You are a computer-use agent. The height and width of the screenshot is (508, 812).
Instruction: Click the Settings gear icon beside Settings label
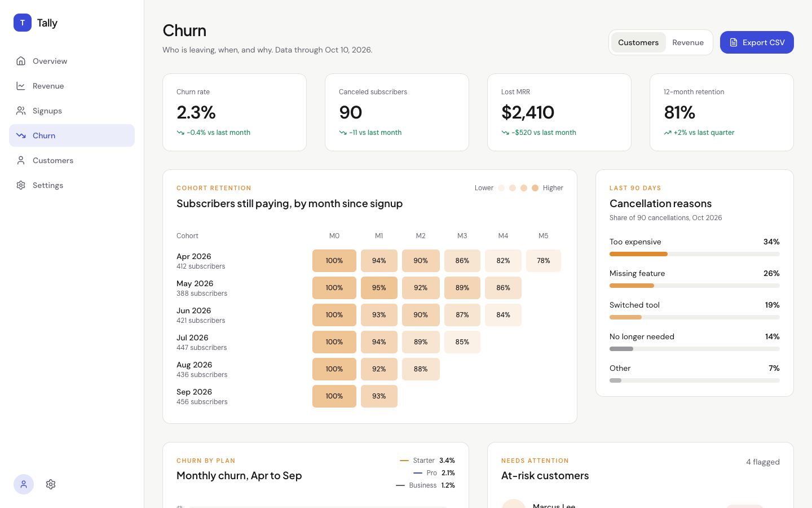click(x=21, y=185)
